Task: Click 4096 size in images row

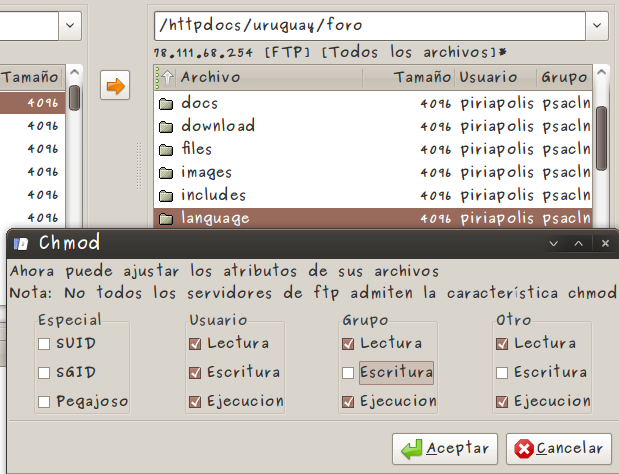Action: [435, 172]
